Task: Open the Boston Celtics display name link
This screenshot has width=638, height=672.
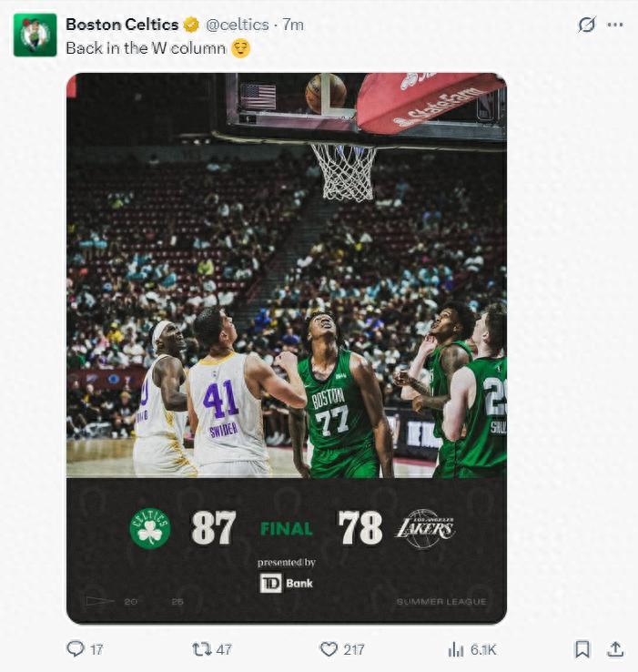Action: [122, 25]
